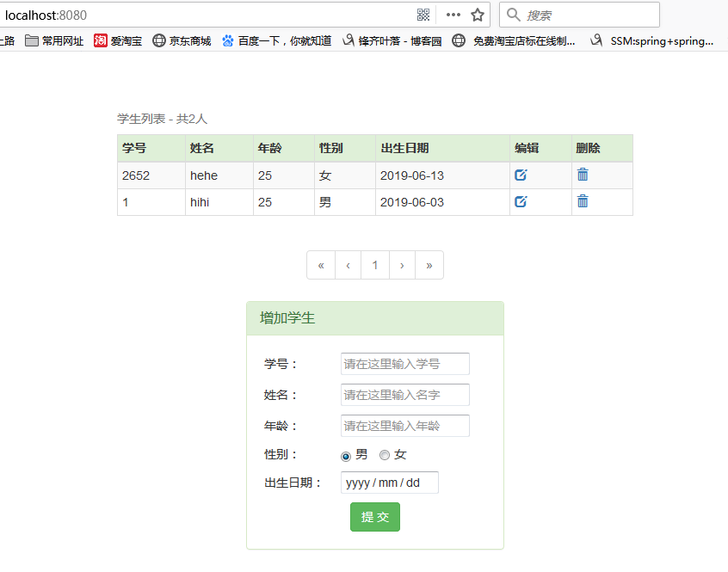Delete student hihi using trash icon
The image size is (728, 572).
[583, 202]
